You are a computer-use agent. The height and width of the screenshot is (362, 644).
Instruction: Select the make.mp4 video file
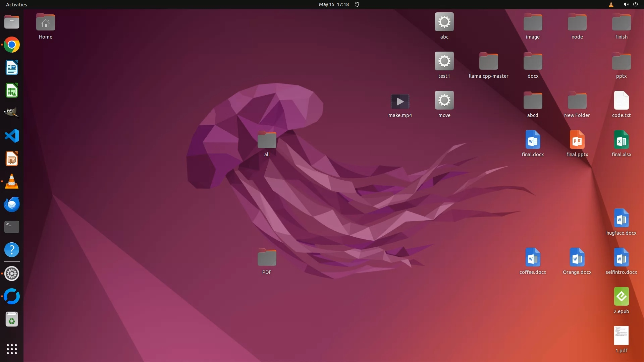coord(400,102)
